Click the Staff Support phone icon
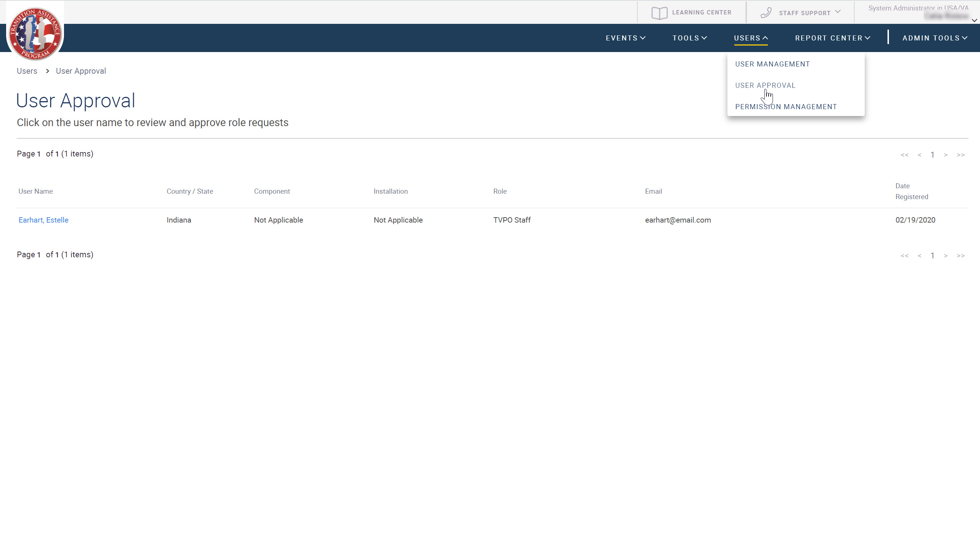980x533 pixels. click(x=766, y=13)
